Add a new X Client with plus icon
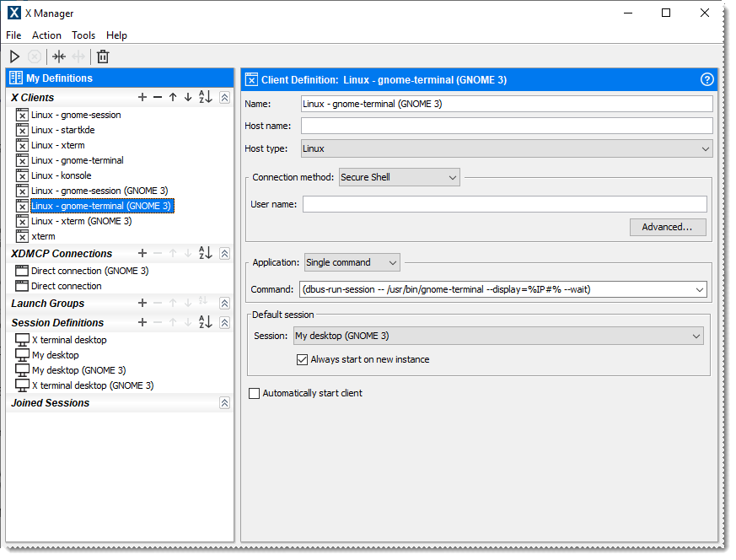 (142, 98)
